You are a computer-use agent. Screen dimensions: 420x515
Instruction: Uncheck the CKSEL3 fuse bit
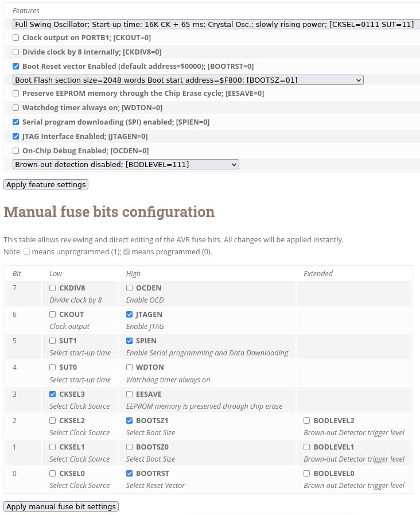pyautogui.click(x=53, y=394)
